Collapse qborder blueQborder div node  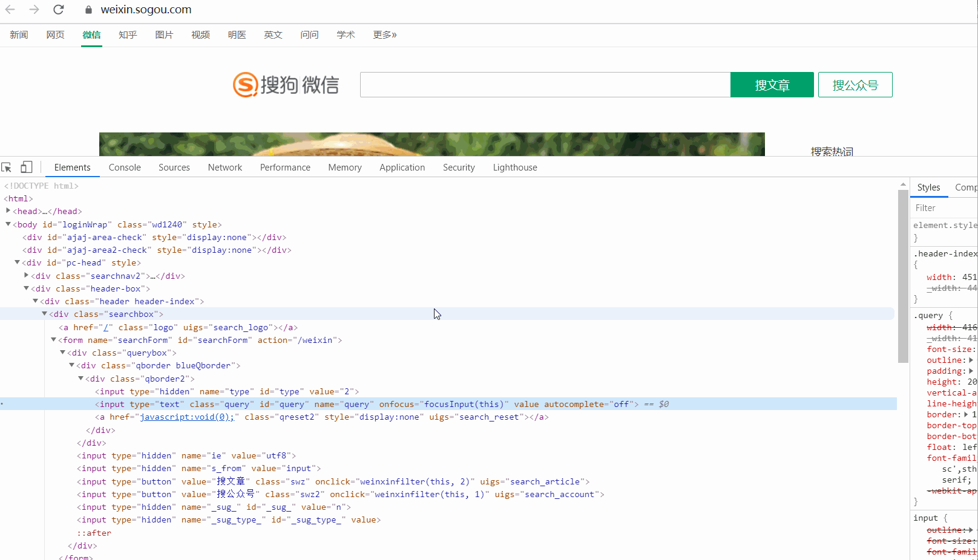click(71, 365)
